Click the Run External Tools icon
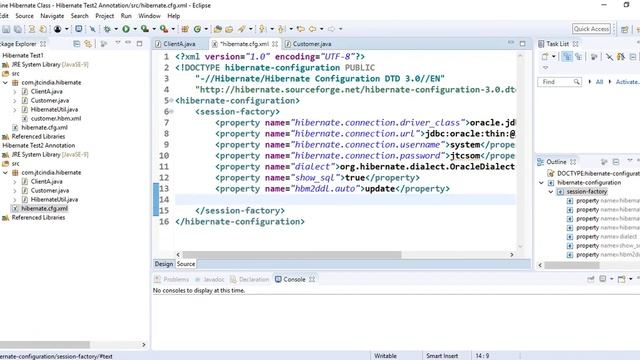The image size is (640, 360). tap(164, 29)
